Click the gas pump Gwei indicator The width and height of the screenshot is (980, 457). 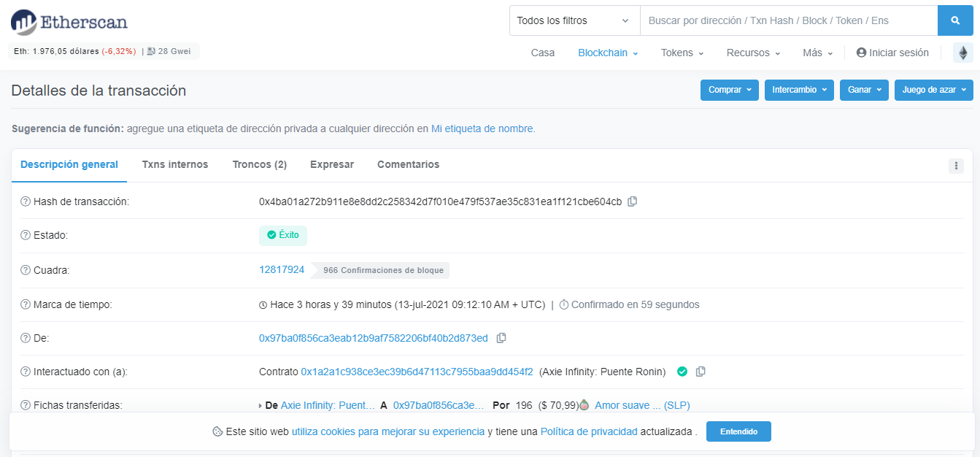pos(169,51)
